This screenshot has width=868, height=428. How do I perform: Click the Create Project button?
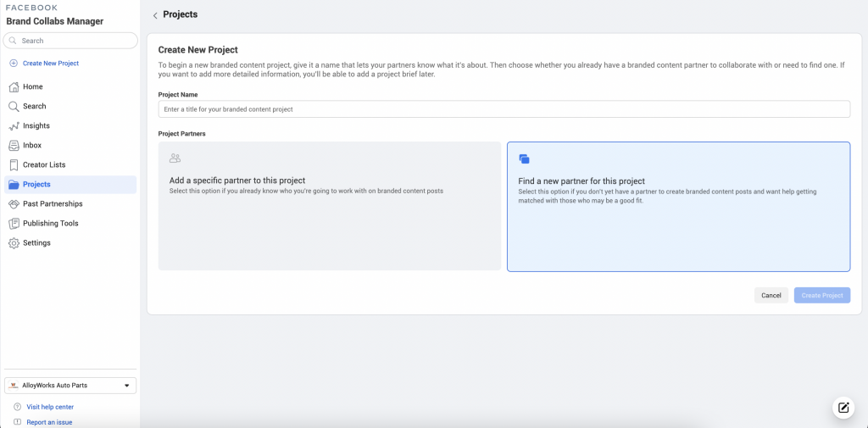point(821,295)
